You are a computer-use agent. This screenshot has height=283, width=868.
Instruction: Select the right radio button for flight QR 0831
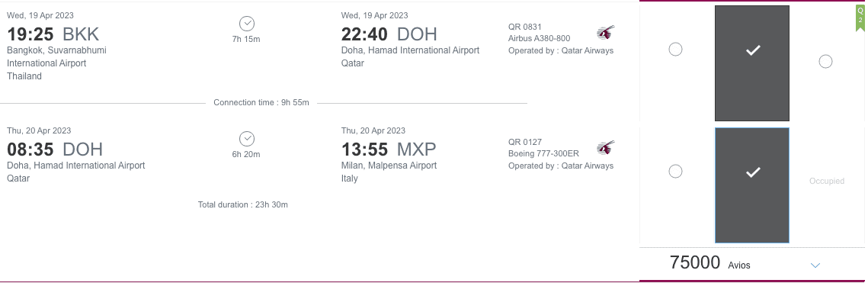tap(825, 62)
